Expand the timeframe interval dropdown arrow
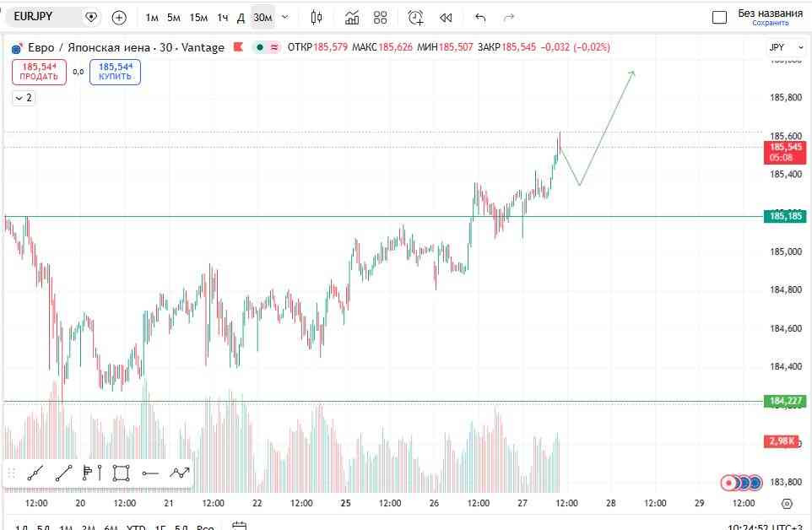 284,17
